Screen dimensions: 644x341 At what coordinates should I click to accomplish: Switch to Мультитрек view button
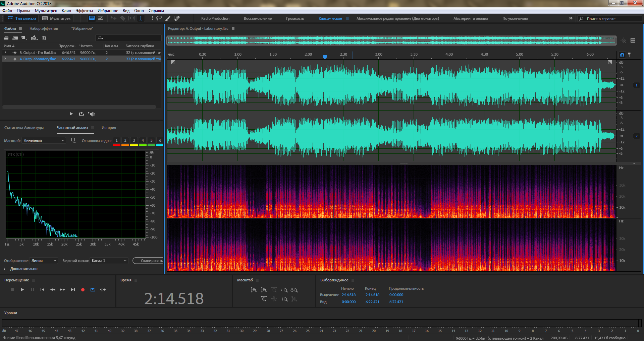pos(57,18)
